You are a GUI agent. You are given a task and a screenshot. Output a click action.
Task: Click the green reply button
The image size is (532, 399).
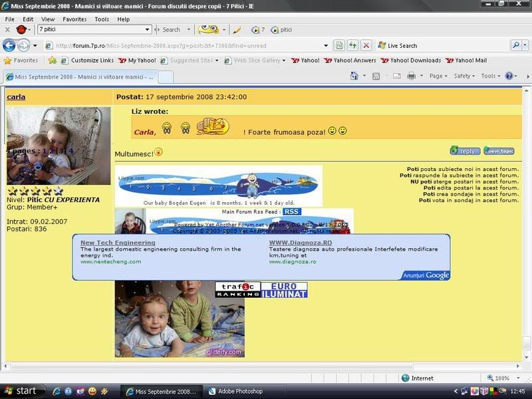click(x=465, y=151)
